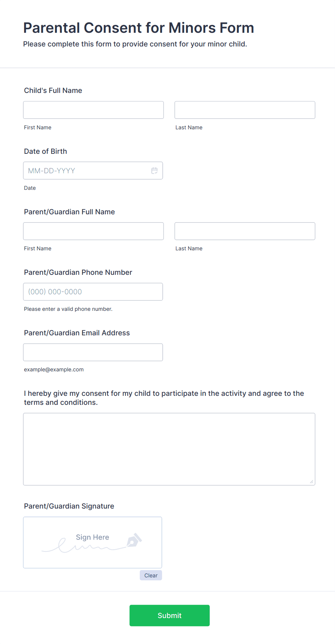Click the Parent/Guardian Phone Number label
The image size is (335, 644).
(x=78, y=272)
